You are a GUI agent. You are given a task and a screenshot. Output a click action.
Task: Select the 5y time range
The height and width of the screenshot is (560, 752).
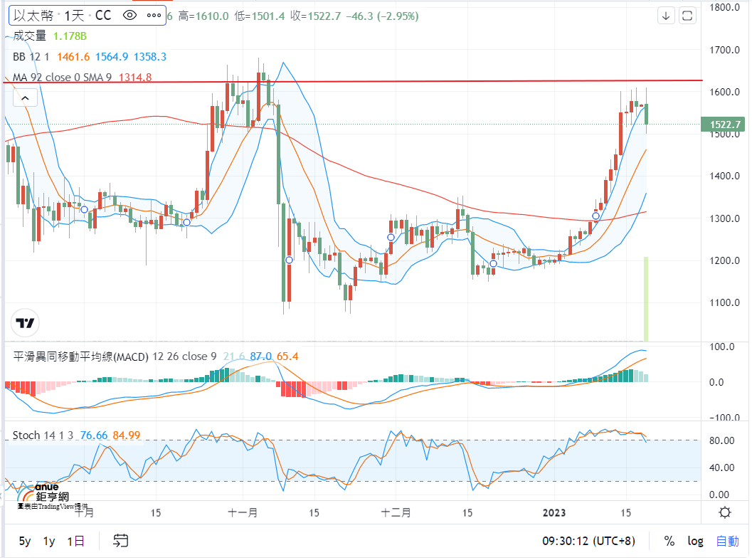pos(25,541)
